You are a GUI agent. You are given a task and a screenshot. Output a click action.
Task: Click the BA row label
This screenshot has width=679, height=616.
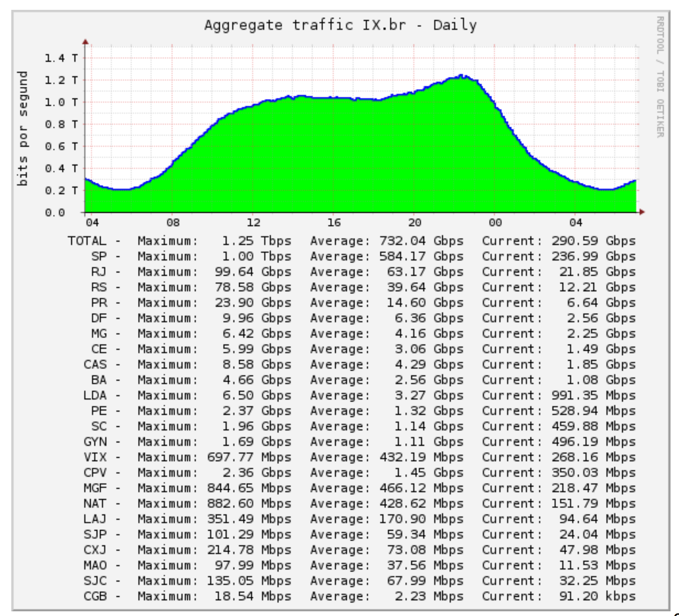click(99, 380)
